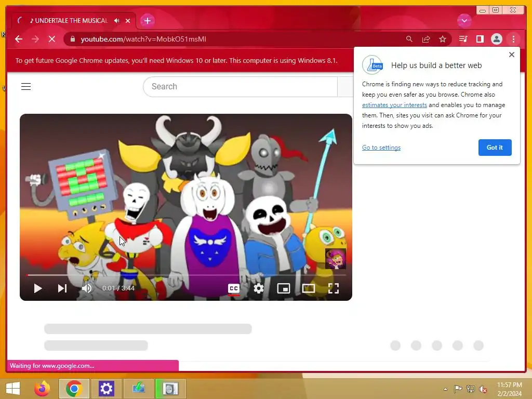Go back to the previous page
This screenshot has height=399, width=532.
[19, 39]
